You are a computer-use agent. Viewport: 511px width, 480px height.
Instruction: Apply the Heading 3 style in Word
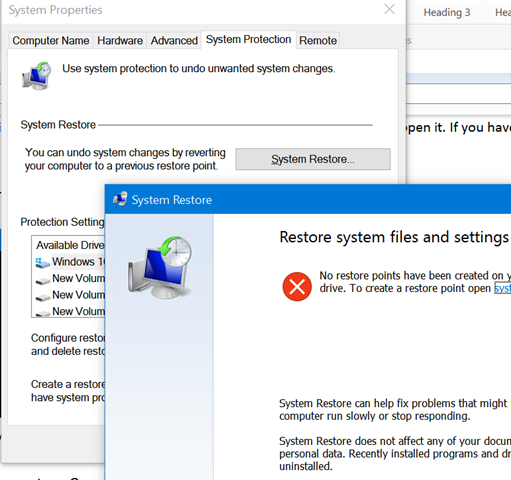[x=447, y=13]
